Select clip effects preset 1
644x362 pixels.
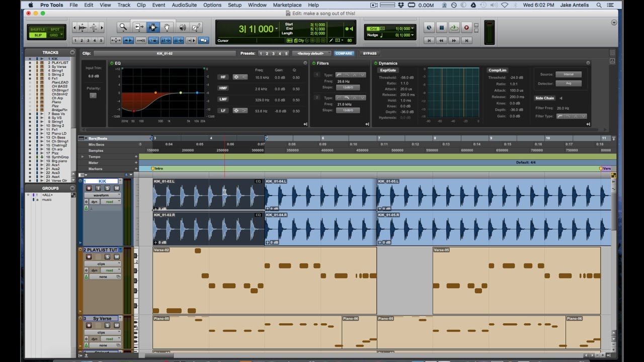261,53
